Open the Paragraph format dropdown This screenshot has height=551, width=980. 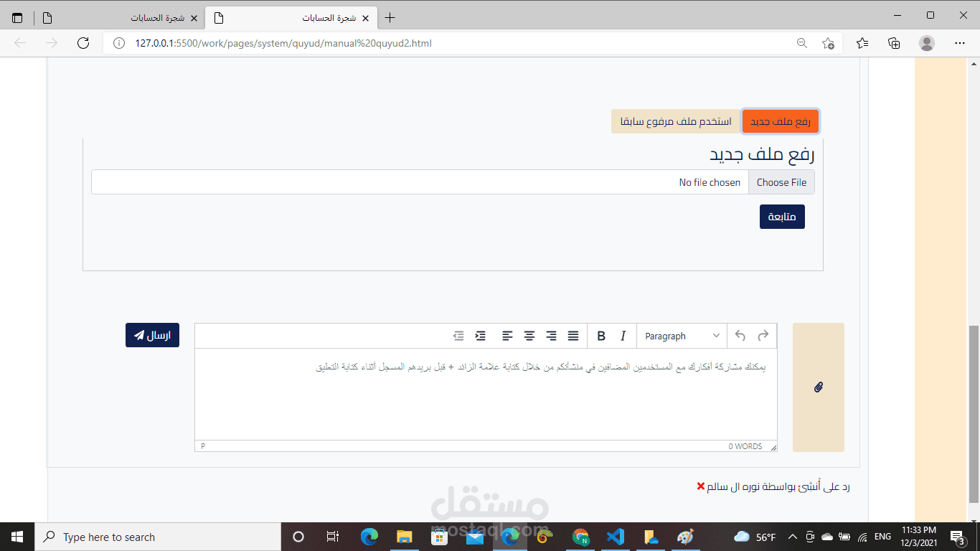682,336
